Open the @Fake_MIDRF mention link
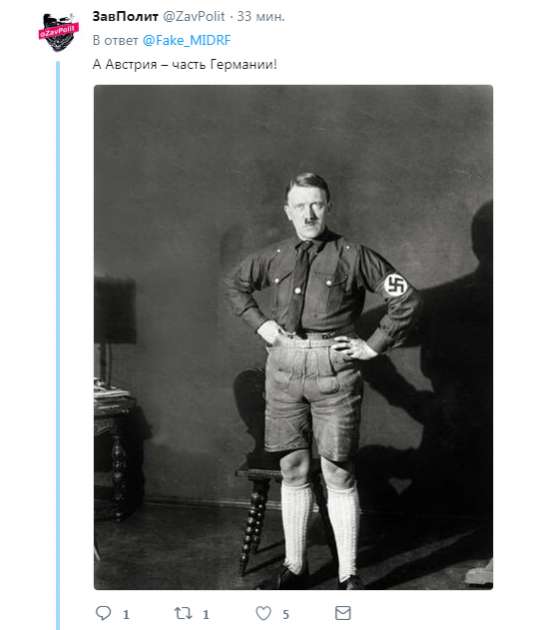Screen dimensions: 557x630 pyautogui.click(x=187, y=41)
